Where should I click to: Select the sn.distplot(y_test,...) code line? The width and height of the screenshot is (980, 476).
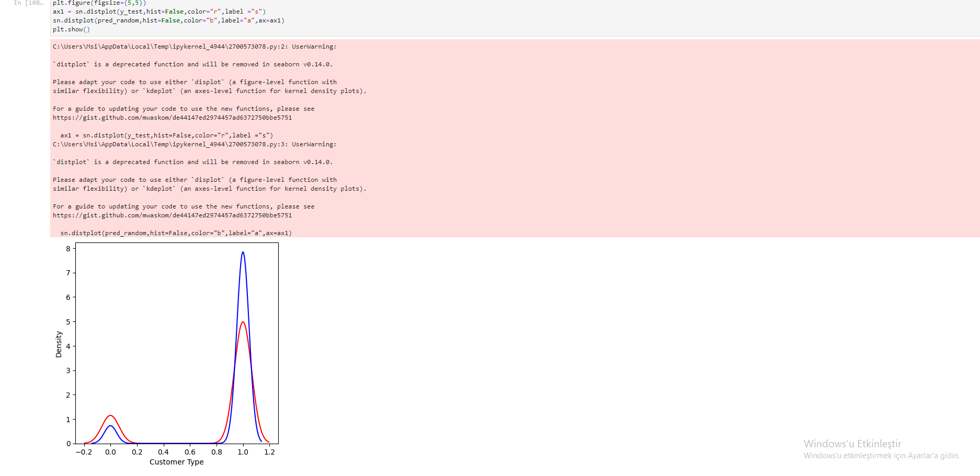[158, 11]
